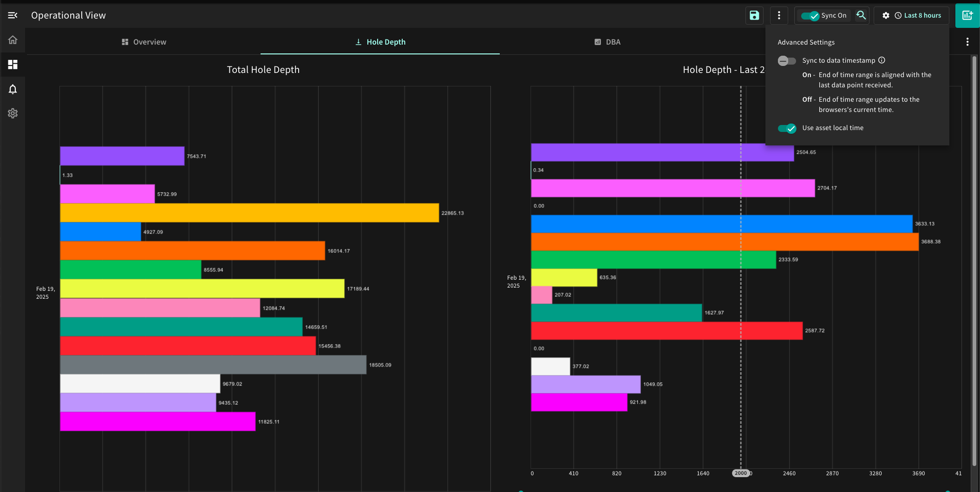Switch to the DBA tab
980x492 pixels.
[607, 42]
